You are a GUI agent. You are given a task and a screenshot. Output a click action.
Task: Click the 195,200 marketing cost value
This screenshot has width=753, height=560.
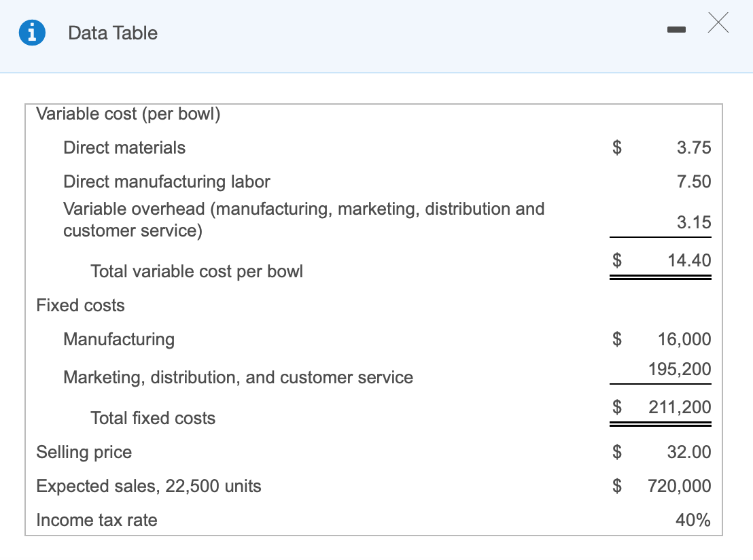pos(680,369)
